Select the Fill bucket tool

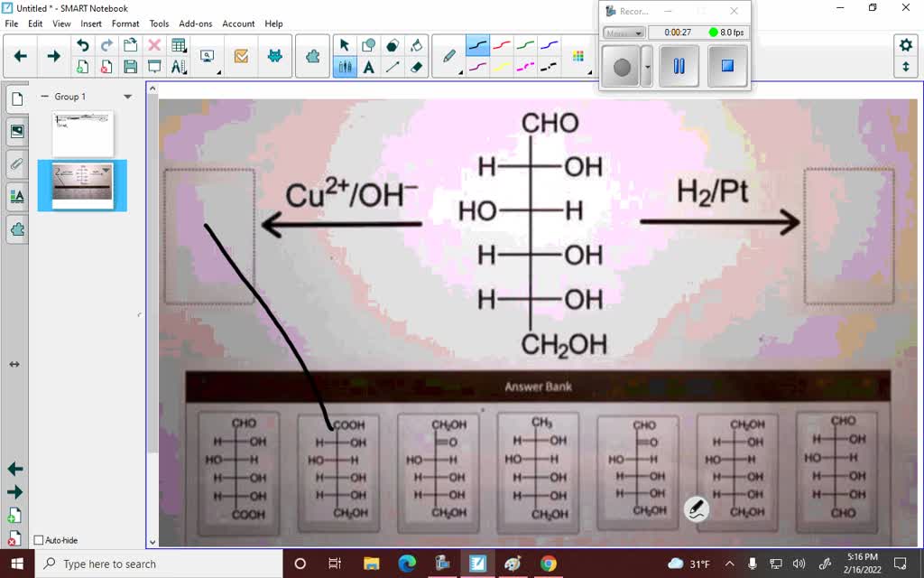click(x=416, y=45)
